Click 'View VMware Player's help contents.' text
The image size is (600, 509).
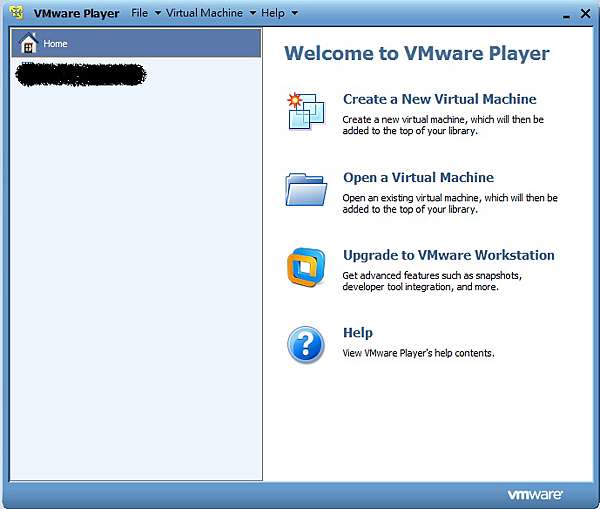(418, 353)
